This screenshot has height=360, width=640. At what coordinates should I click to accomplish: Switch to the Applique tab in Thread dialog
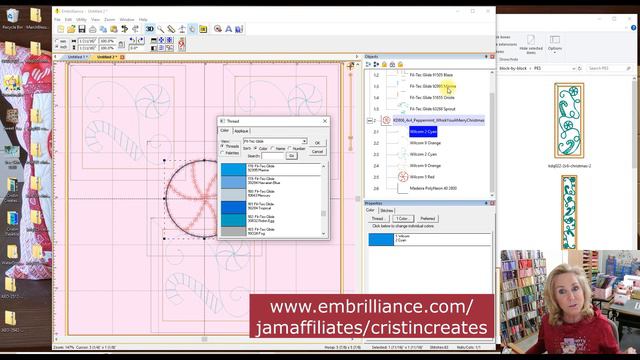click(x=241, y=131)
